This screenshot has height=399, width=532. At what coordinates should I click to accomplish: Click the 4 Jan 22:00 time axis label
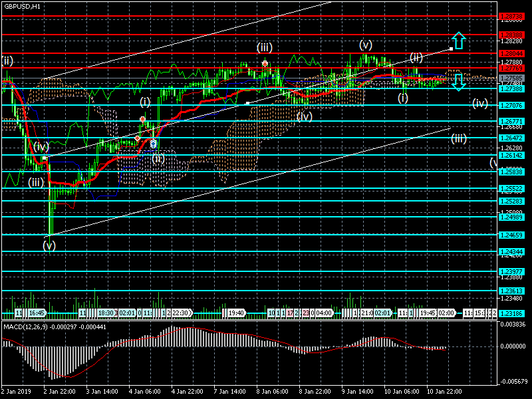188,392
